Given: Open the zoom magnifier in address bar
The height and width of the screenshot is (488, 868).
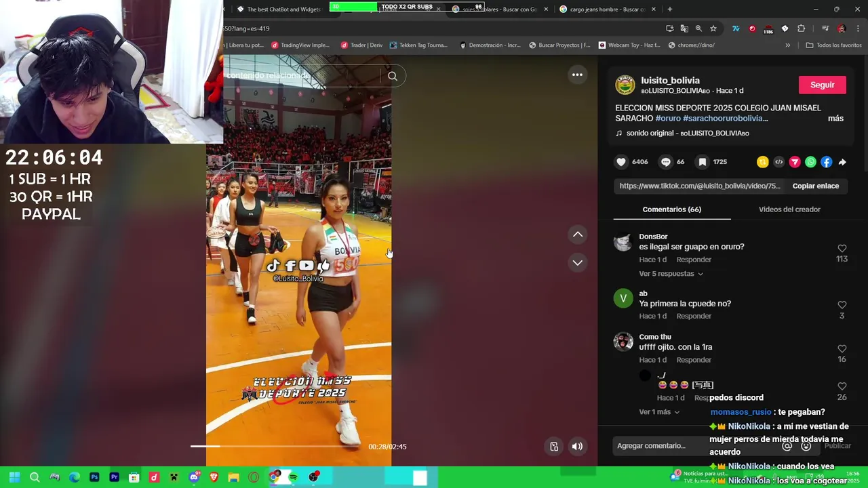Looking at the screenshot, I should pyautogui.click(x=698, y=28).
